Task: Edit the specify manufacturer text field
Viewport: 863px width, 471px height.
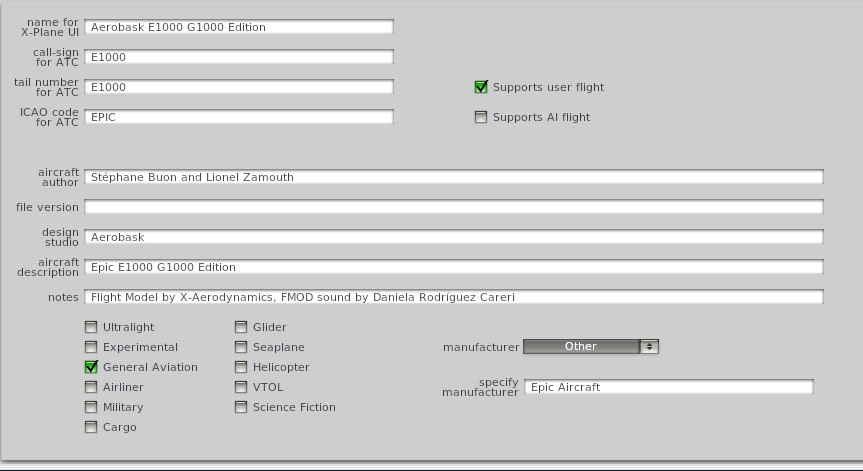Action: [x=668, y=387]
